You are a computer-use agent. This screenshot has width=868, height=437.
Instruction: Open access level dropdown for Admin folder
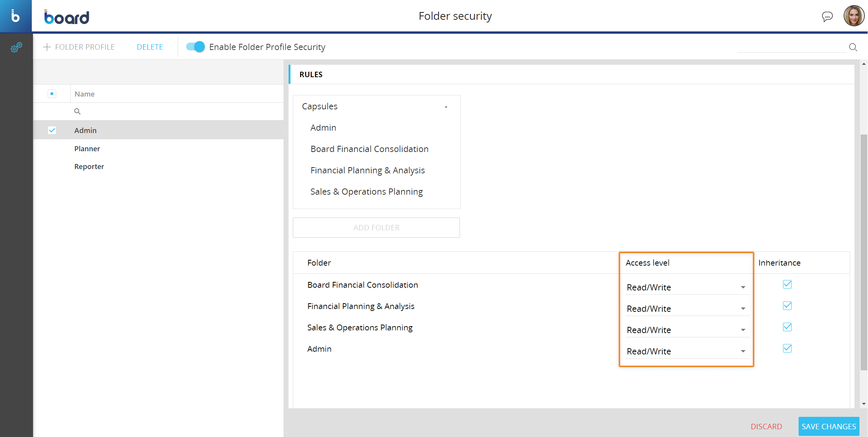pos(686,351)
